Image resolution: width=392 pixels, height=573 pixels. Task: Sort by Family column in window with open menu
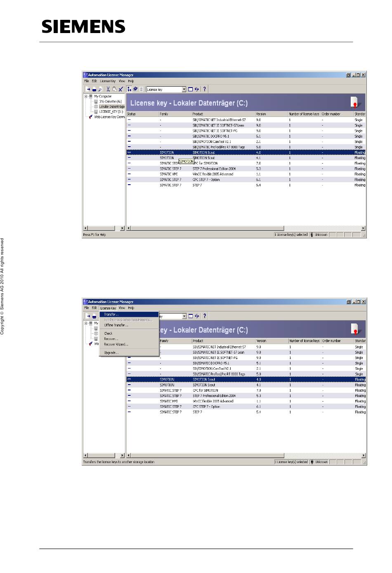(x=175, y=341)
